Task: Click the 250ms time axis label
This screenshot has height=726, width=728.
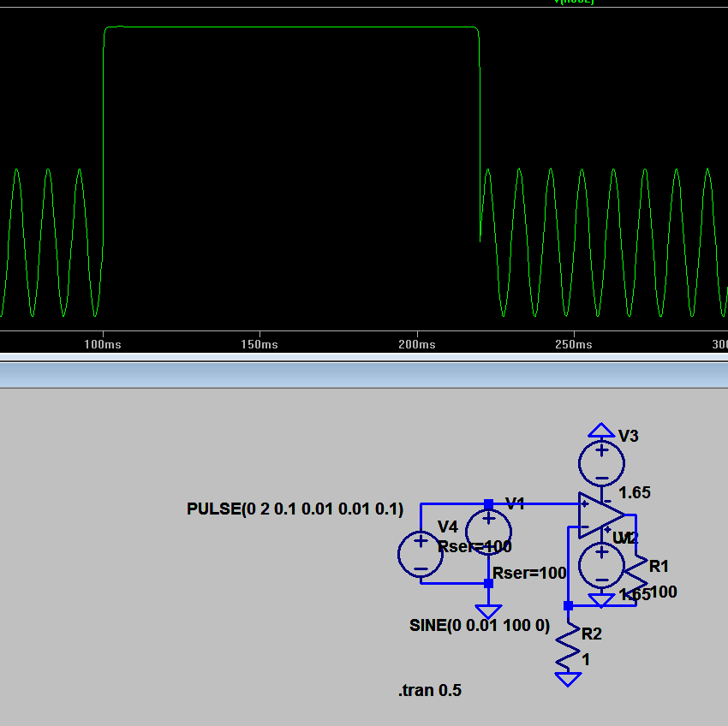Action: pyautogui.click(x=574, y=344)
